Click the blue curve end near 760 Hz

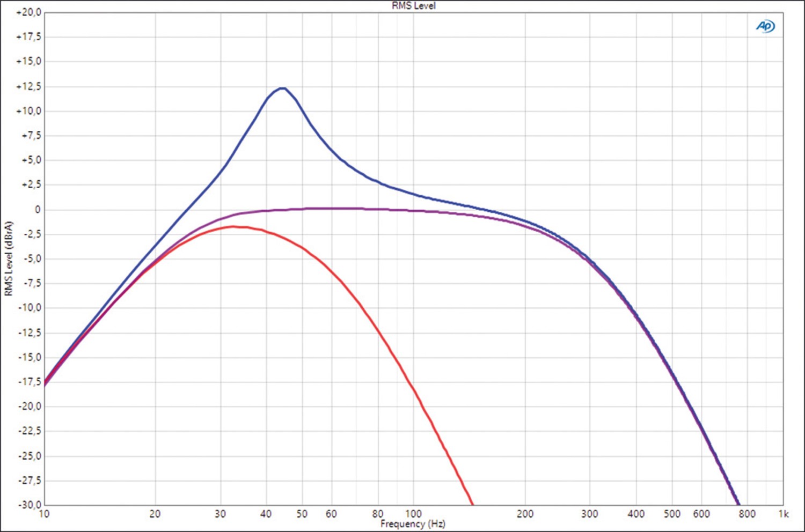(x=738, y=503)
